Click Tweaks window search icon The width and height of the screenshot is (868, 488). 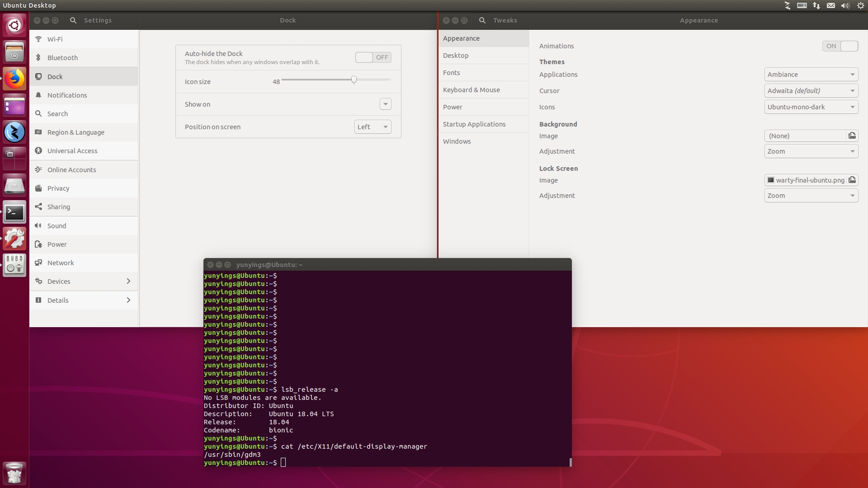(482, 20)
